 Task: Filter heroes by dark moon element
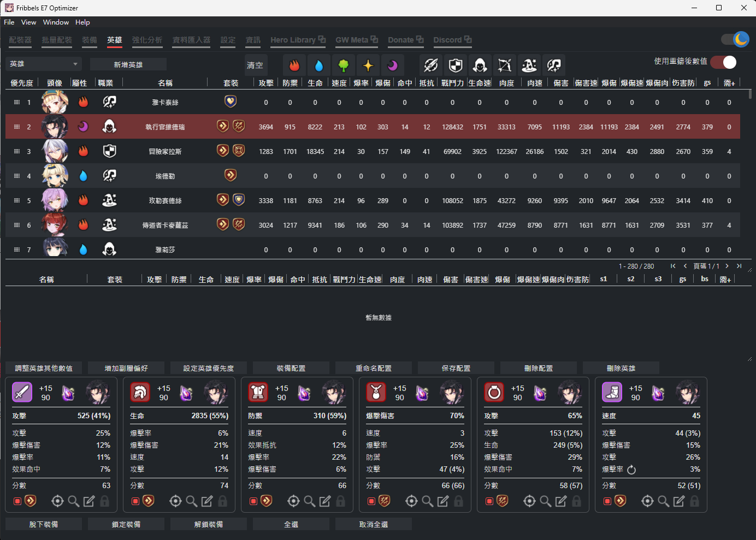(393, 66)
